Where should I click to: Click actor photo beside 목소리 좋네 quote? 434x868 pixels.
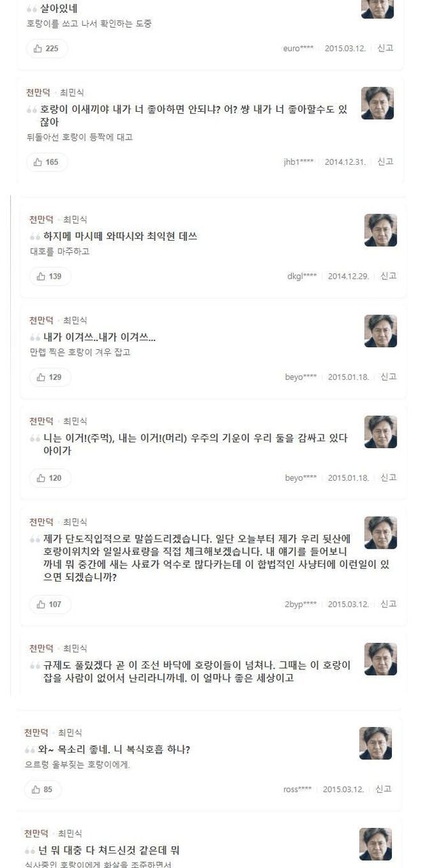tap(375, 743)
